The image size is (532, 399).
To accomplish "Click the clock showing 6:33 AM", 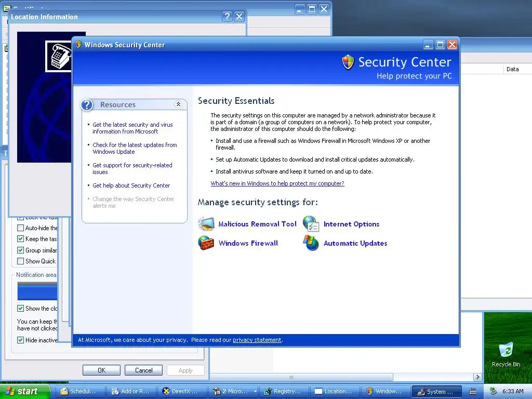I will [x=513, y=391].
